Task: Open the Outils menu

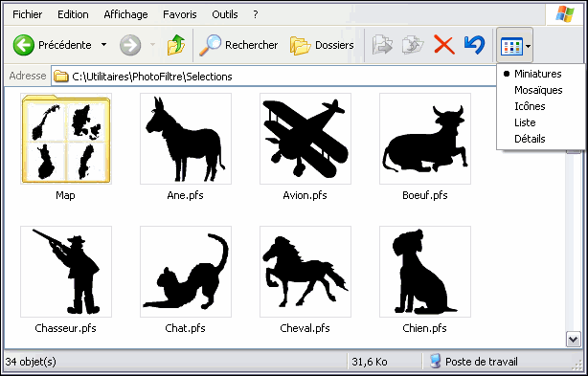Action: pos(225,14)
